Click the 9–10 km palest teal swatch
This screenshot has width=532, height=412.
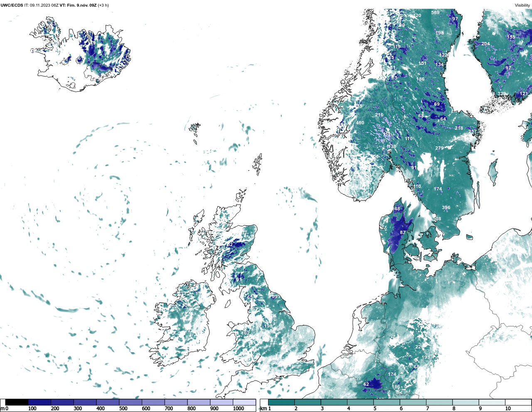point(492,402)
